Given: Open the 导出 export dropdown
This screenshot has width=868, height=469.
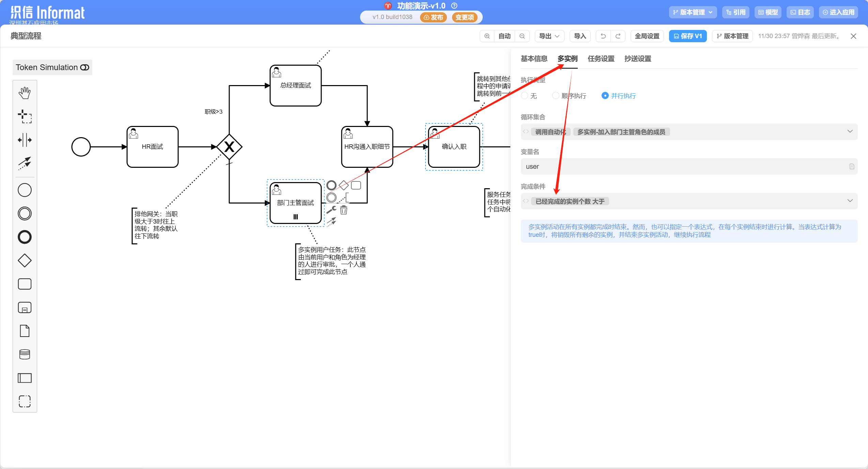Looking at the screenshot, I should [x=549, y=36].
